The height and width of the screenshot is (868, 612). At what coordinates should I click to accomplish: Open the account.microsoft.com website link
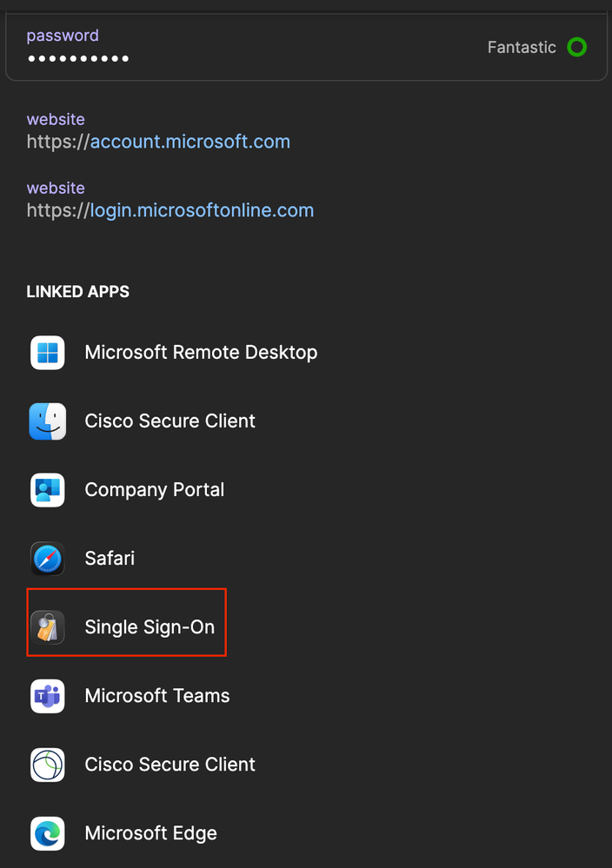190,142
